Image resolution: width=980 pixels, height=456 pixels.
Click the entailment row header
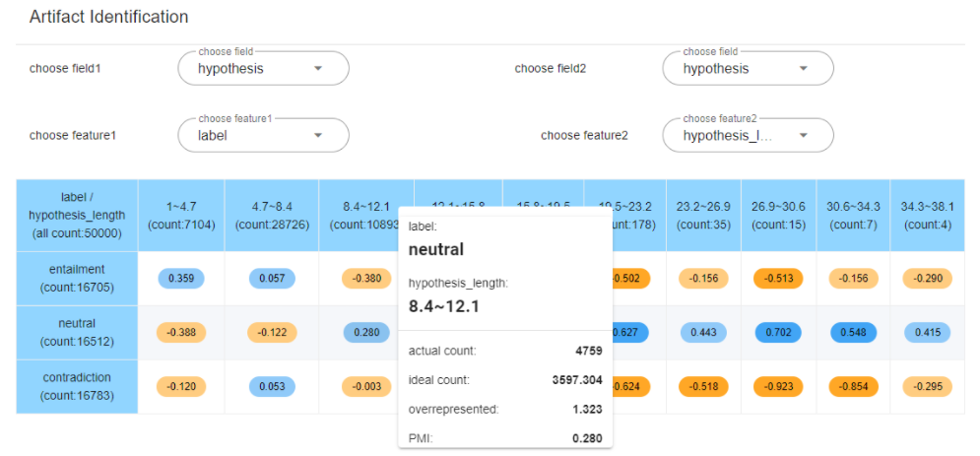click(77, 278)
